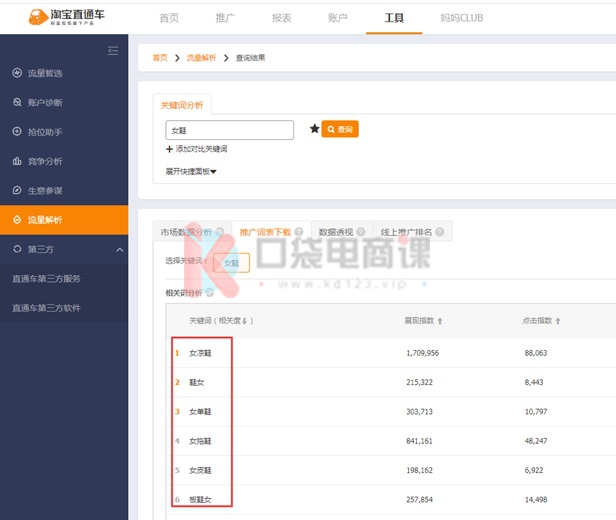Focus the keyword input containing 女鞋
616x520 pixels.
click(x=229, y=130)
